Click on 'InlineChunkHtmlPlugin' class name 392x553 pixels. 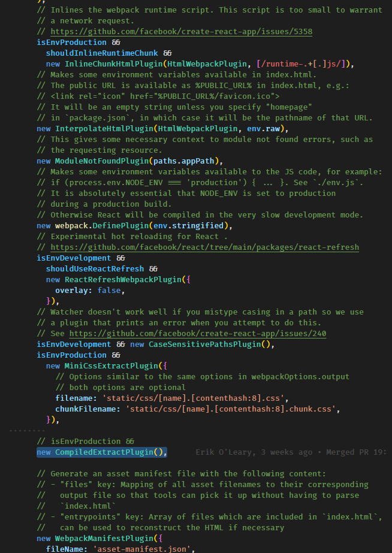tap(114, 64)
